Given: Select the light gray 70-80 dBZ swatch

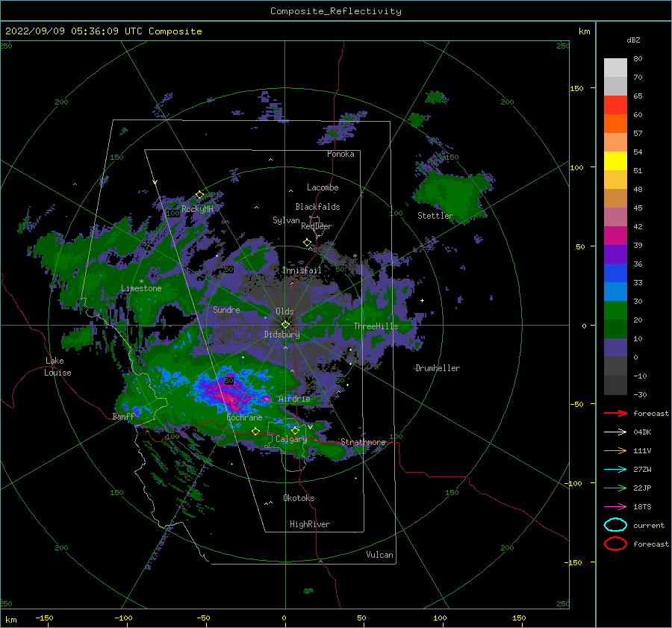Looking at the screenshot, I should coord(615,68).
